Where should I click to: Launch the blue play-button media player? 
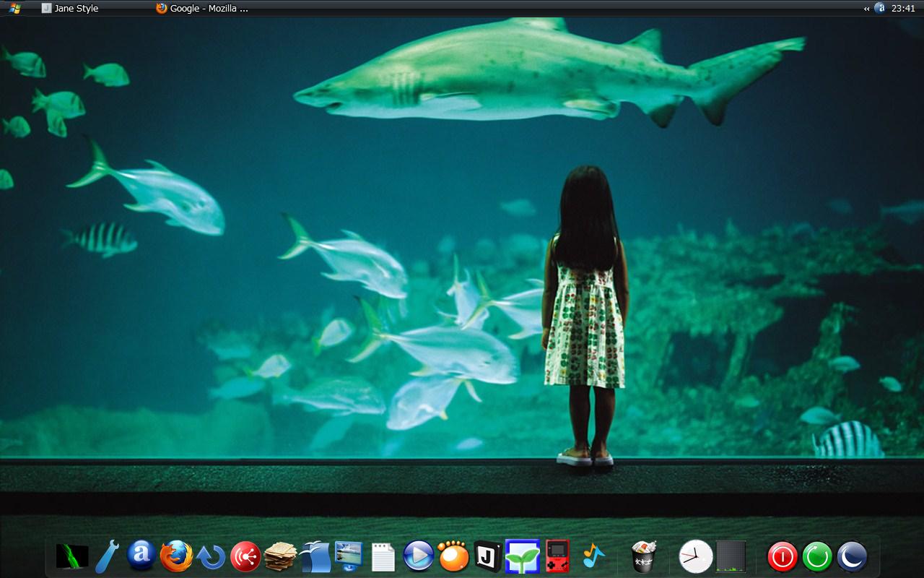click(x=418, y=556)
